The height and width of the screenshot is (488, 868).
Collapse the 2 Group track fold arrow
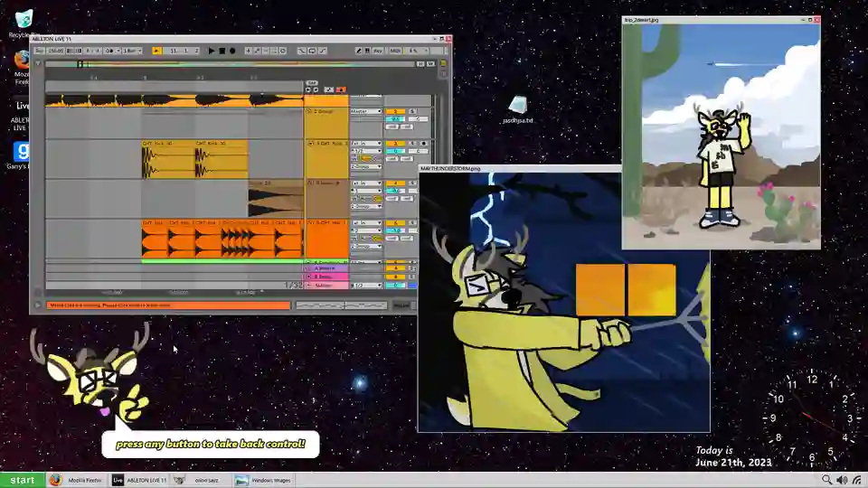tap(309, 111)
